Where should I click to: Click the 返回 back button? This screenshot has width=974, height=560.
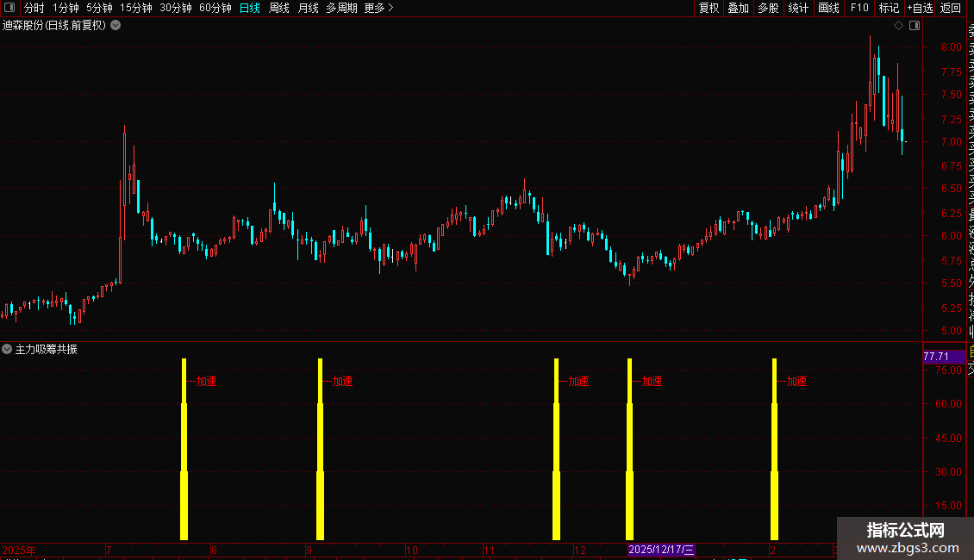click(x=951, y=8)
